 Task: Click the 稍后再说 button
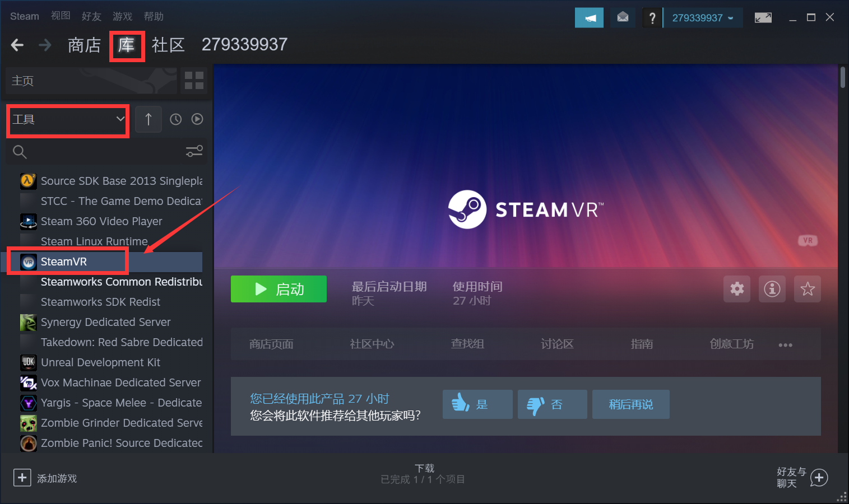(631, 404)
